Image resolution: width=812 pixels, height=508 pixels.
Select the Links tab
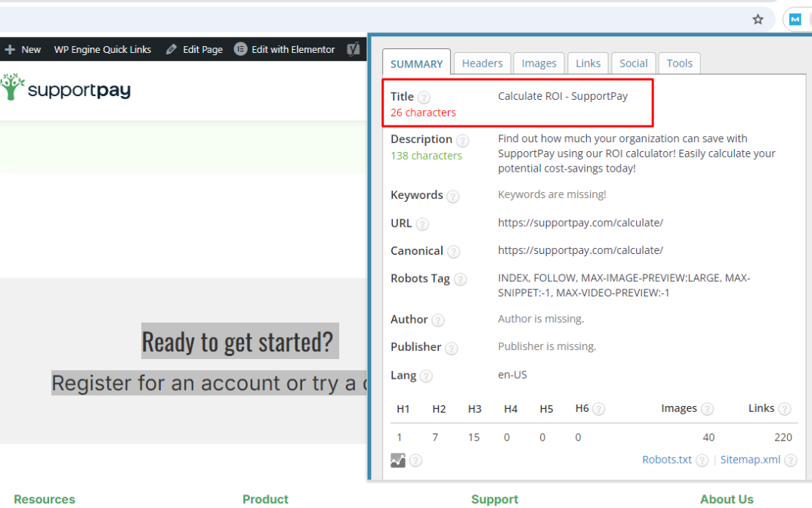pyautogui.click(x=588, y=63)
